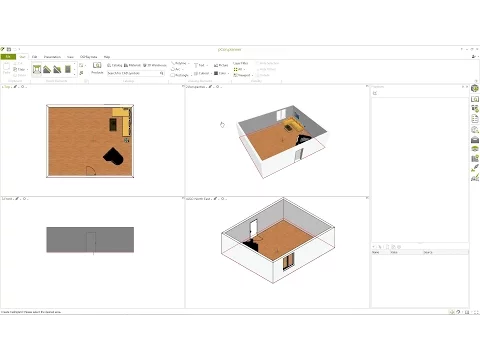
Task: Open the Material catalog
Action: click(x=132, y=65)
